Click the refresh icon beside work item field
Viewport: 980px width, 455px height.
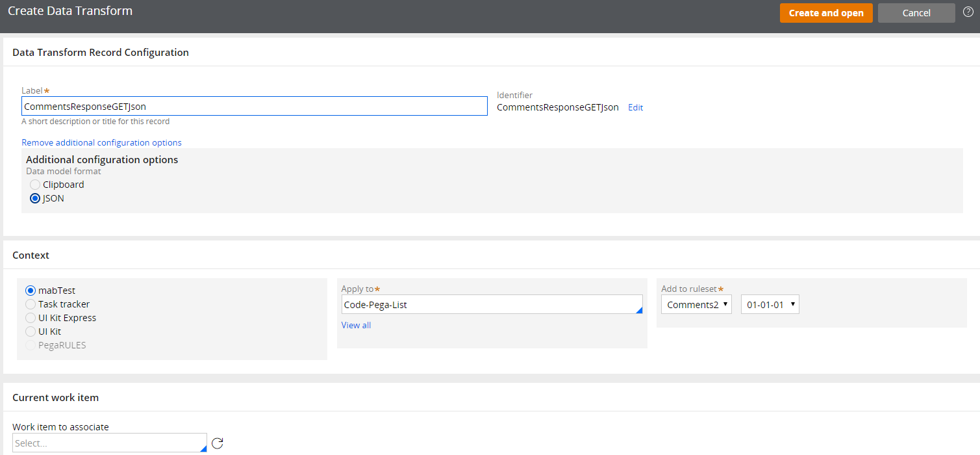[218, 443]
